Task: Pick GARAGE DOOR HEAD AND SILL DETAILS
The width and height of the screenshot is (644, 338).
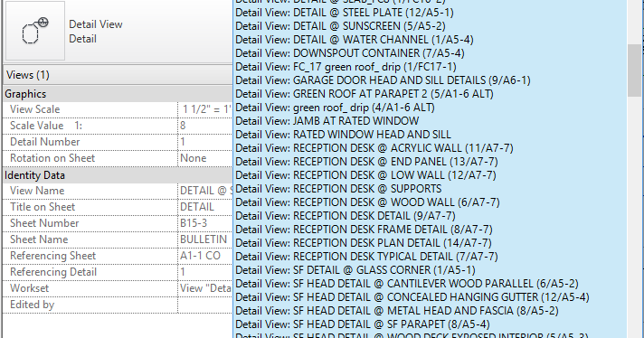Action: click(x=383, y=80)
